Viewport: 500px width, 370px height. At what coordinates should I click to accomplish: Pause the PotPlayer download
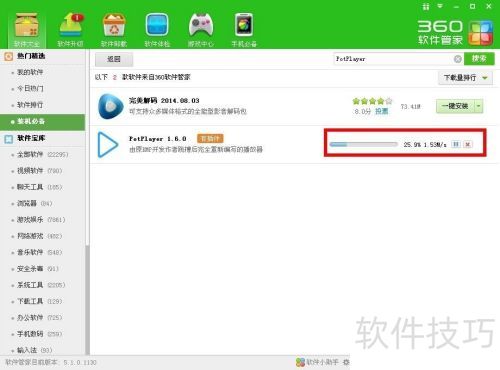point(456,144)
